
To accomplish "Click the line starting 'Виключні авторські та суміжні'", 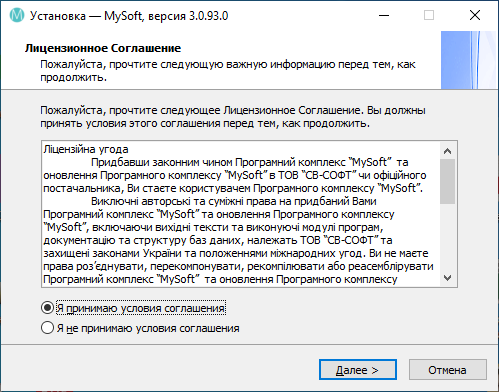I will 233,201.
